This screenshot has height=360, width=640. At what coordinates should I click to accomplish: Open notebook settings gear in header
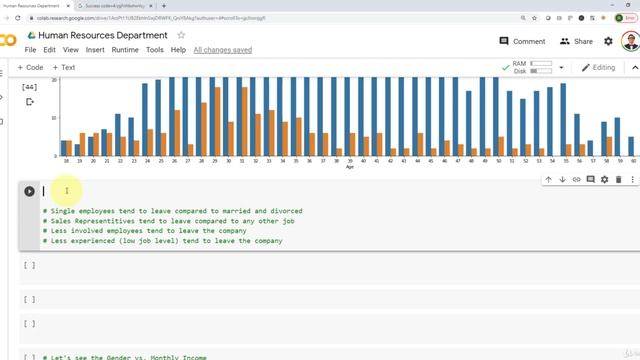(608, 41)
